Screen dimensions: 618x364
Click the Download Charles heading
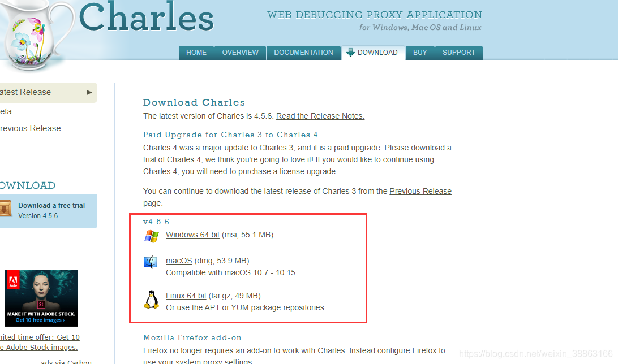pyautogui.click(x=194, y=103)
